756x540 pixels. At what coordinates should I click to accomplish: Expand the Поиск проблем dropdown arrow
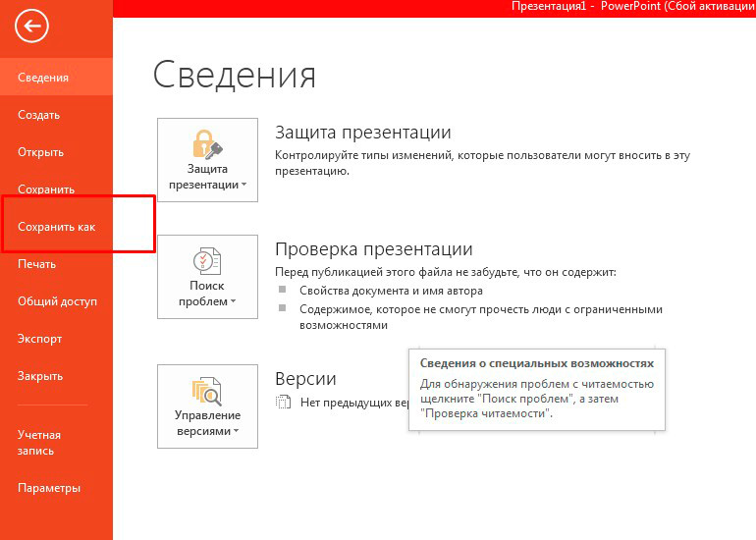coord(233,301)
